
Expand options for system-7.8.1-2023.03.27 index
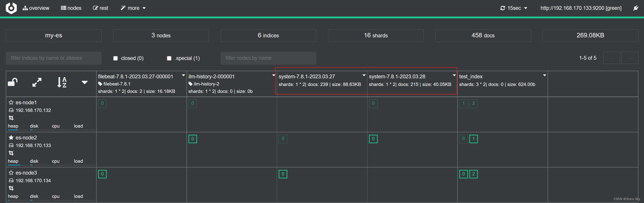[x=364, y=75]
